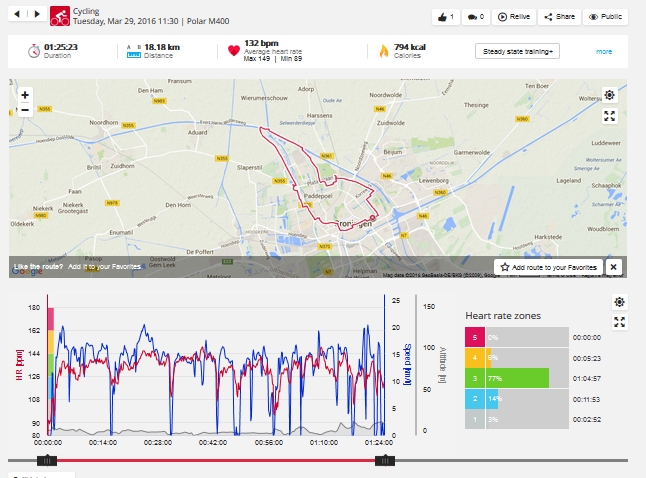Dismiss the favorites route banner

(x=613, y=267)
